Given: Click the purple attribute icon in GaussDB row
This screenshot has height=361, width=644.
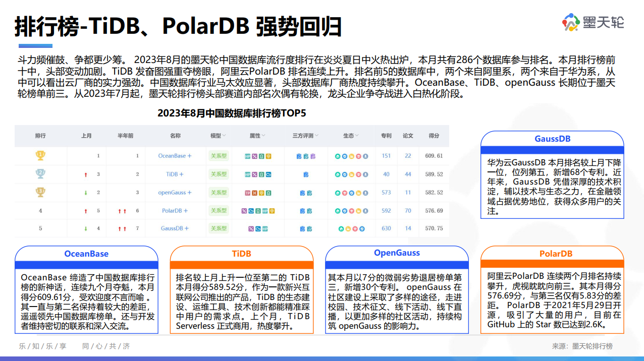Looking at the screenshot, I should click(251, 229).
